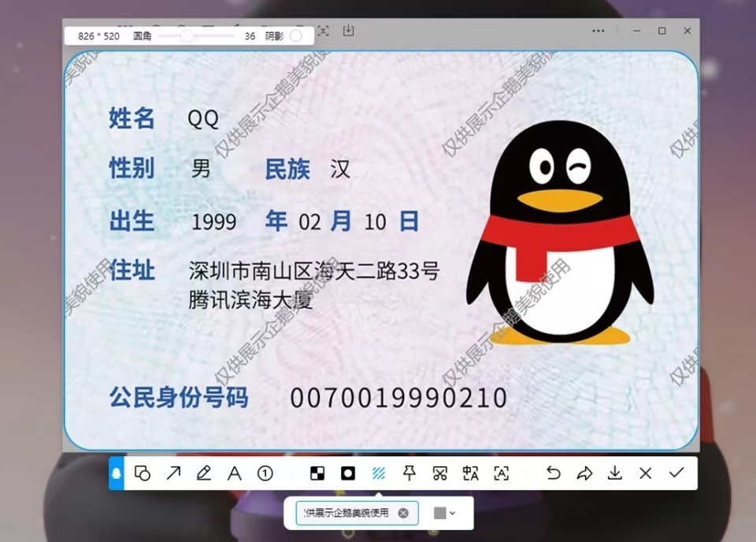Choose the text annotation tool
The height and width of the screenshot is (542, 756).
[235, 473]
